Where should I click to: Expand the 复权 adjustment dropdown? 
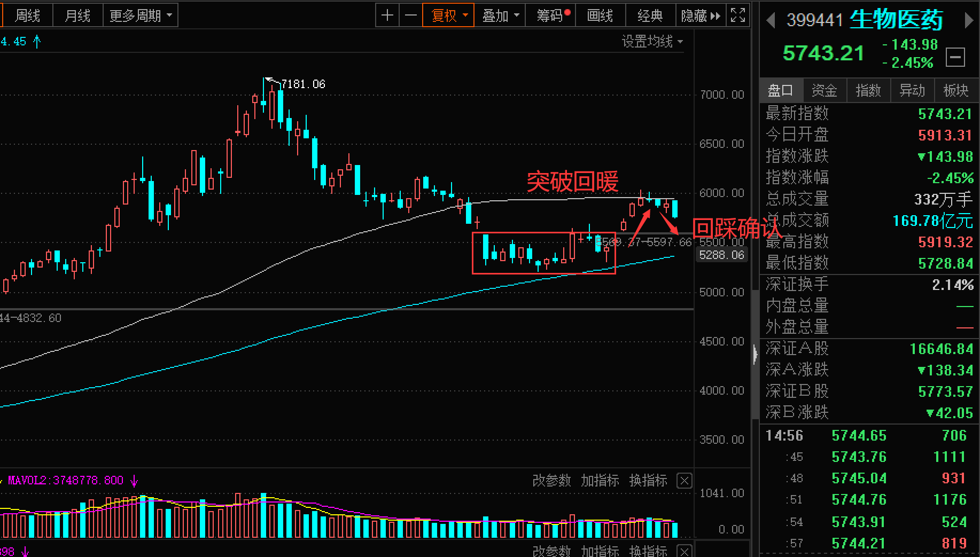click(x=448, y=15)
